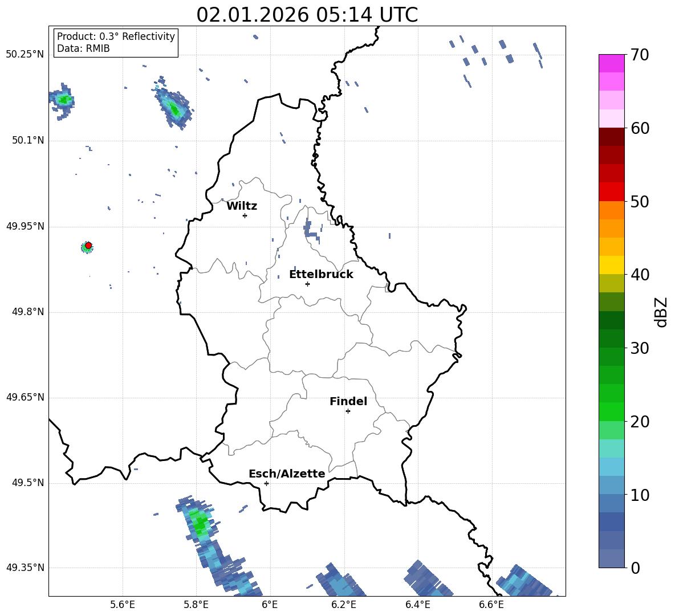Click the Wiltz cross marker
This screenshot has width=675, height=616.
click(x=245, y=215)
